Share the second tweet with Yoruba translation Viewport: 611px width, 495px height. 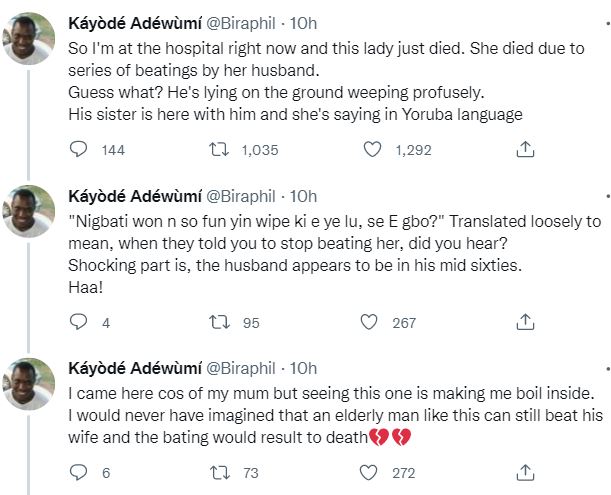524,322
